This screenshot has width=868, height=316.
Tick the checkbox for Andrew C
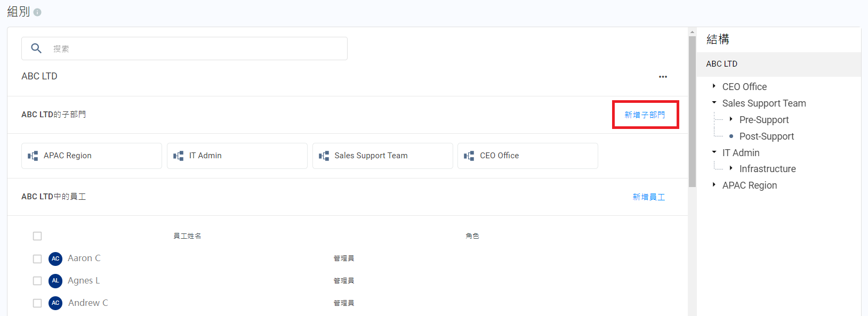pos(37,303)
